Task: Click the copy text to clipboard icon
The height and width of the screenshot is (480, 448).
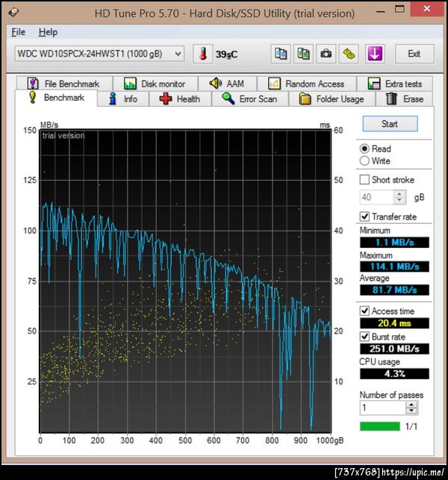Action: tap(281, 54)
